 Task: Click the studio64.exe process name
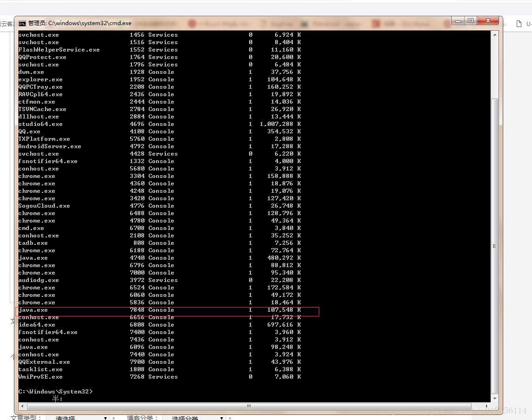coord(40,124)
